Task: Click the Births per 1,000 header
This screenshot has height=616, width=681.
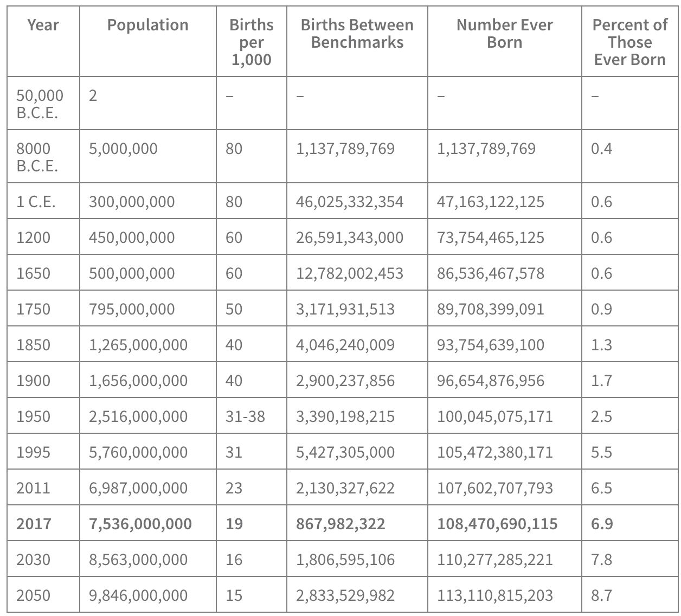Action: pyautogui.click(x=251, y=42)
